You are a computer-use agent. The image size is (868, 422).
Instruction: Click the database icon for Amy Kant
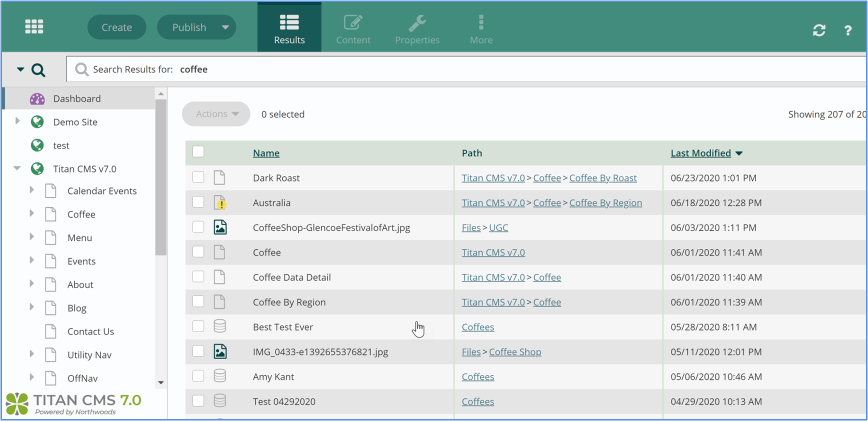220,376
